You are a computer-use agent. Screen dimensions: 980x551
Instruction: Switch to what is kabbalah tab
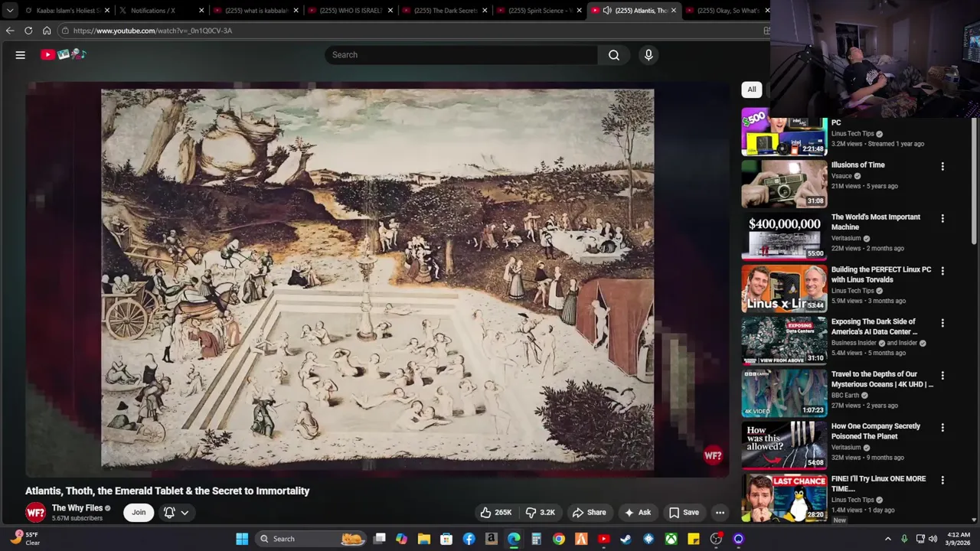coord(256,11)
